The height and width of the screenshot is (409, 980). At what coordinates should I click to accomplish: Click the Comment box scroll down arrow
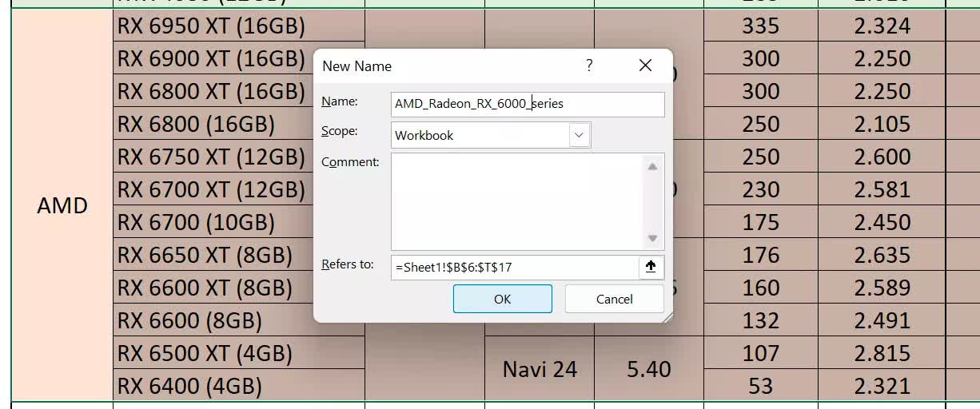[x=652, y=238]
